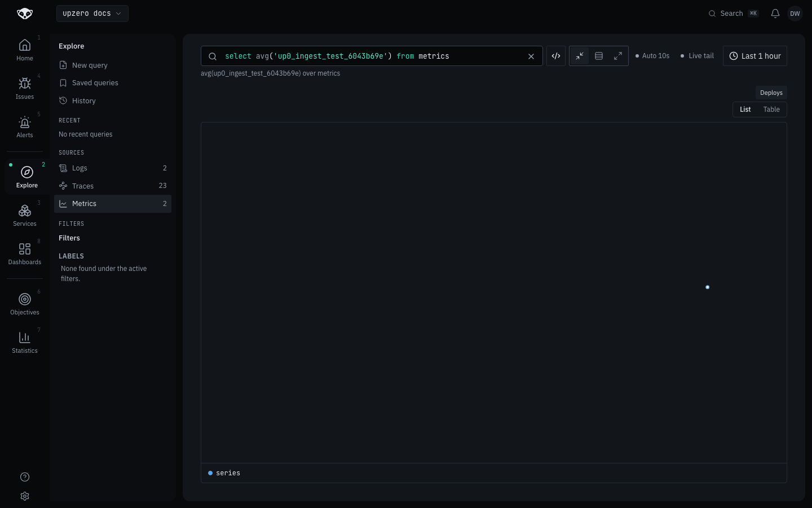
Task: Open Saved queries
Action: click(x=113, y=83)
